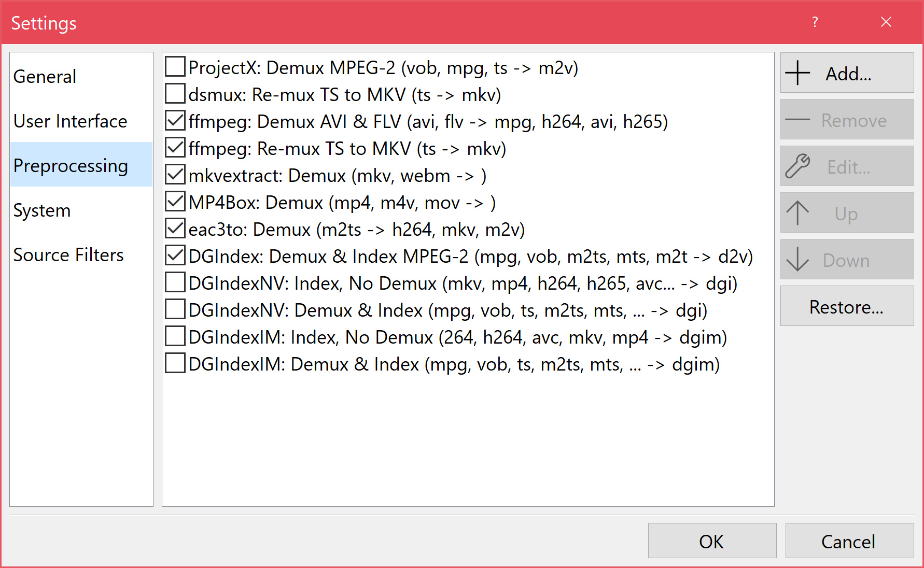This screenshot has width=924, height=568.
Task: Discard changes with Cancel
Action: (x=849, y=541)
